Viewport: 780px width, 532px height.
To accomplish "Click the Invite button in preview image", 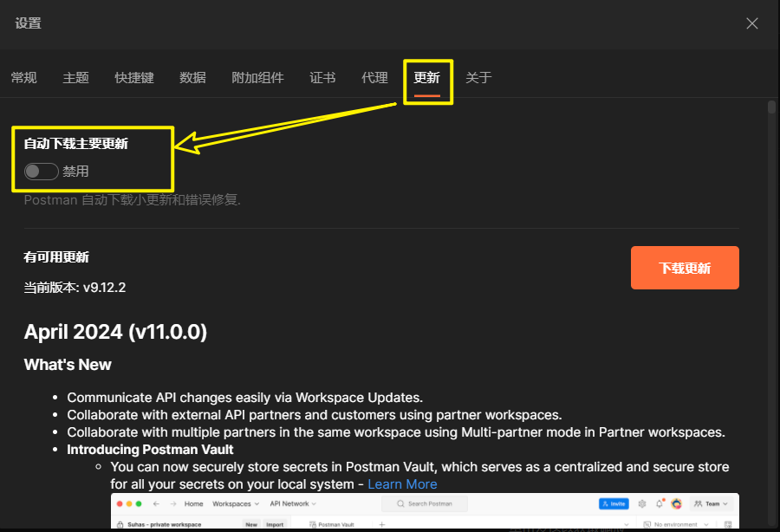I will [613, 503].
